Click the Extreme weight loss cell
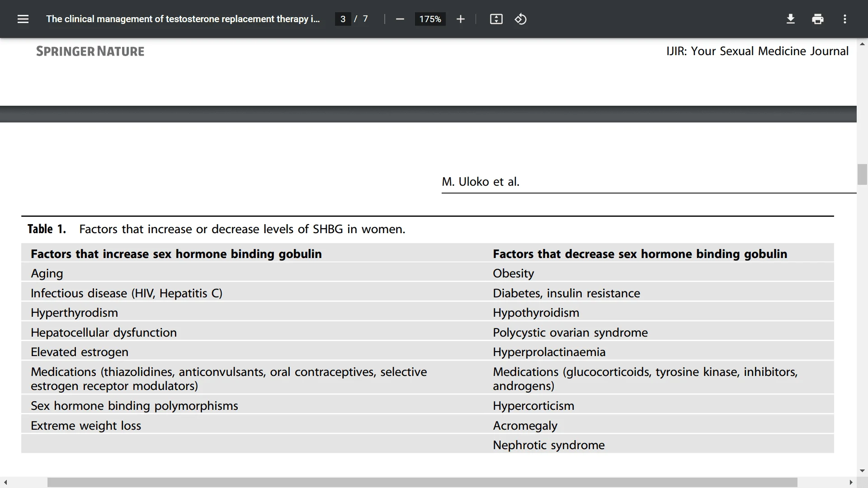The image size is (868, 488). [86, 426]
